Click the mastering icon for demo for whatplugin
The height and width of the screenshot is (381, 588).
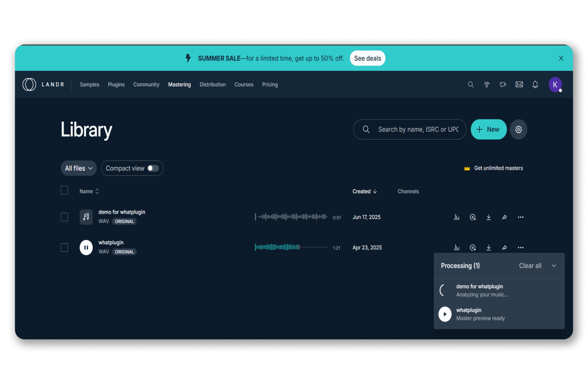coord(473,217)
